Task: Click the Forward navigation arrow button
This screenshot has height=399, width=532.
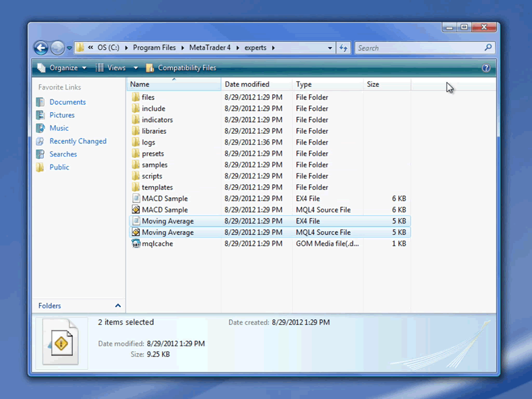Action: click(x=58, y=48)
